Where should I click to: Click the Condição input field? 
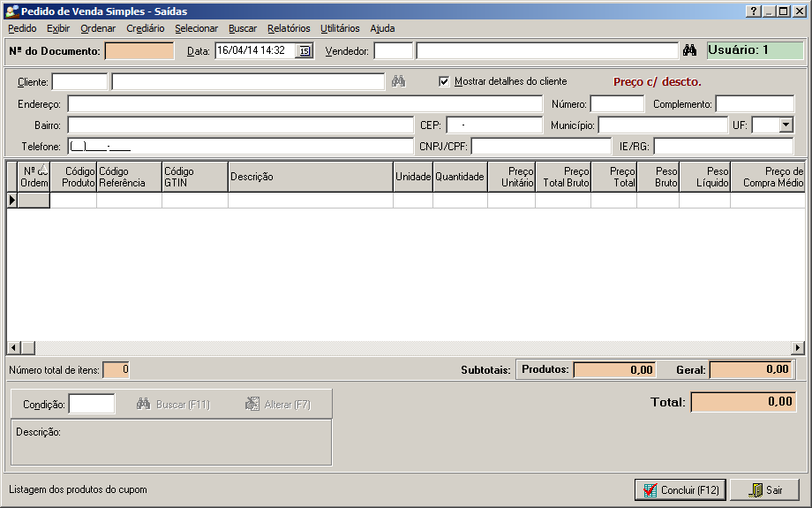pos(92,405)
